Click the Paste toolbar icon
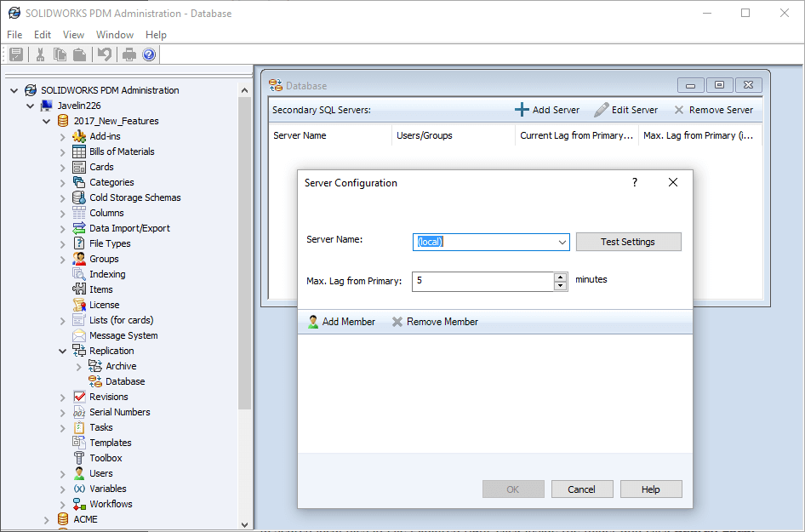805x532 pixels. (78, 53)
